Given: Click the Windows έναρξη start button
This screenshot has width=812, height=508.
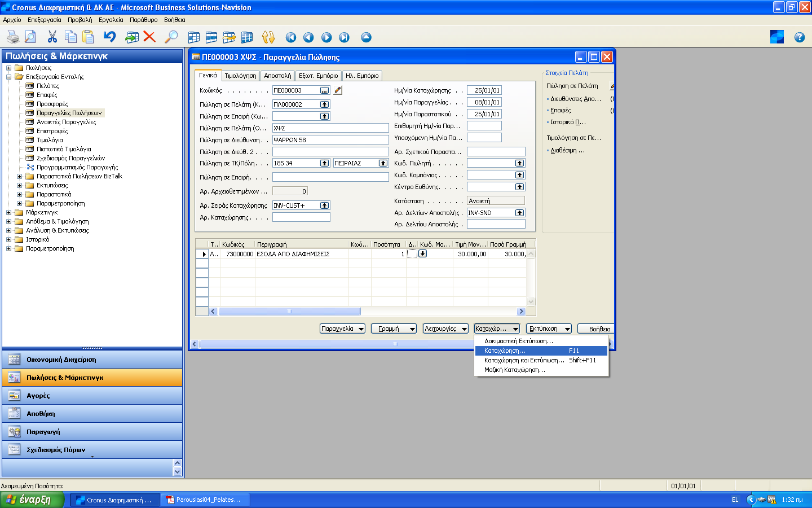Looking at the screenshot, I should tap(32, 500).
